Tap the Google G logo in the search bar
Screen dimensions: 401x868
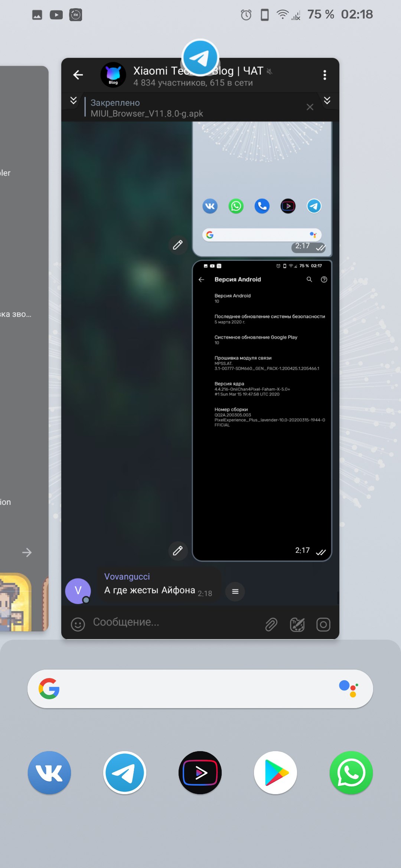point(49,689)
